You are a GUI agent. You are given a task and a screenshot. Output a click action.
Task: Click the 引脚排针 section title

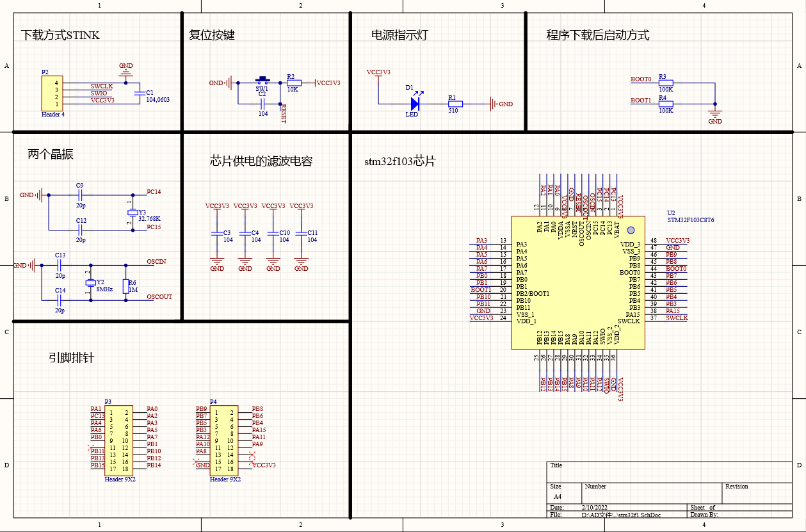pos(71,357)
